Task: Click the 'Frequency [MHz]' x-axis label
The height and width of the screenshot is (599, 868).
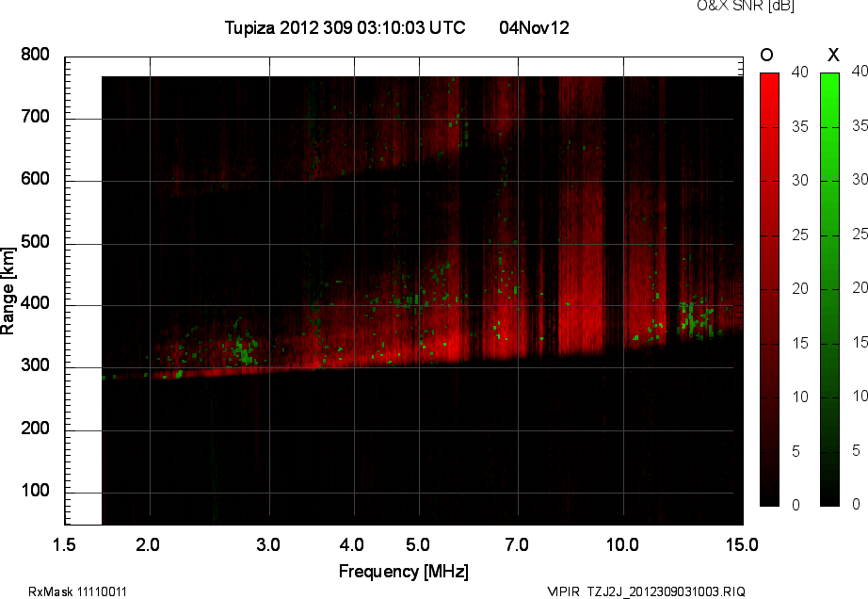Action: [404, 572]
